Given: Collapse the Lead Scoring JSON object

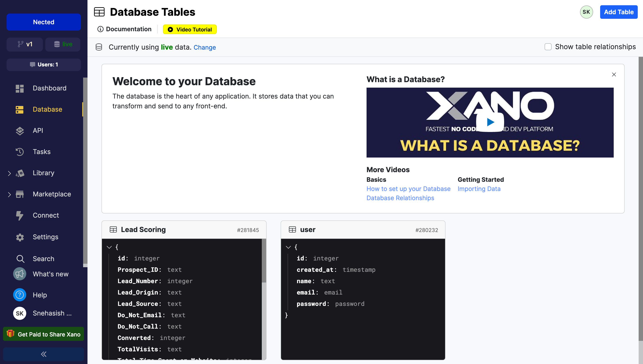Looking at the screenshot, I should click(x=109, y=247).
